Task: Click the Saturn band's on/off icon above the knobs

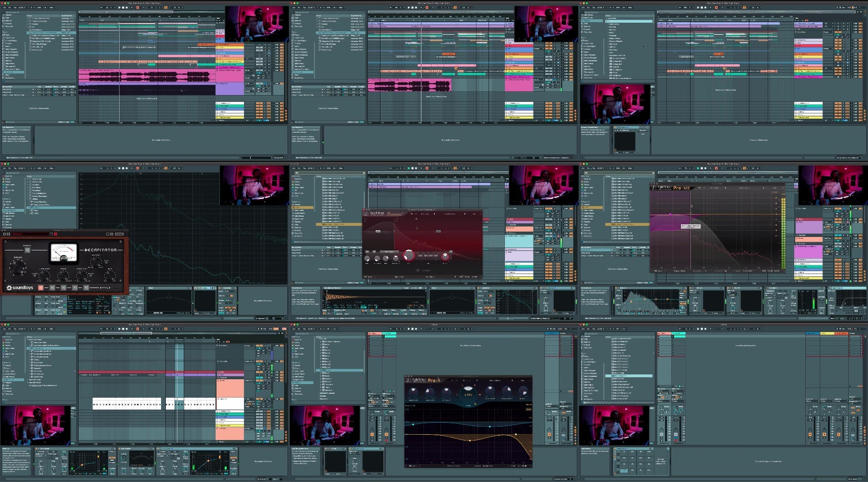Action: click(x=367, y=252)
